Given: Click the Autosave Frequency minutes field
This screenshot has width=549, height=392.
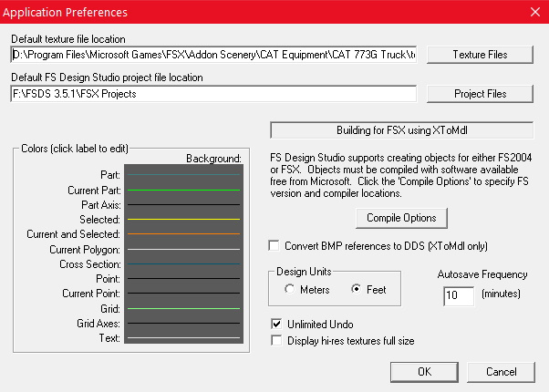Looking at the screenshot, I should (x=458, y=295).
